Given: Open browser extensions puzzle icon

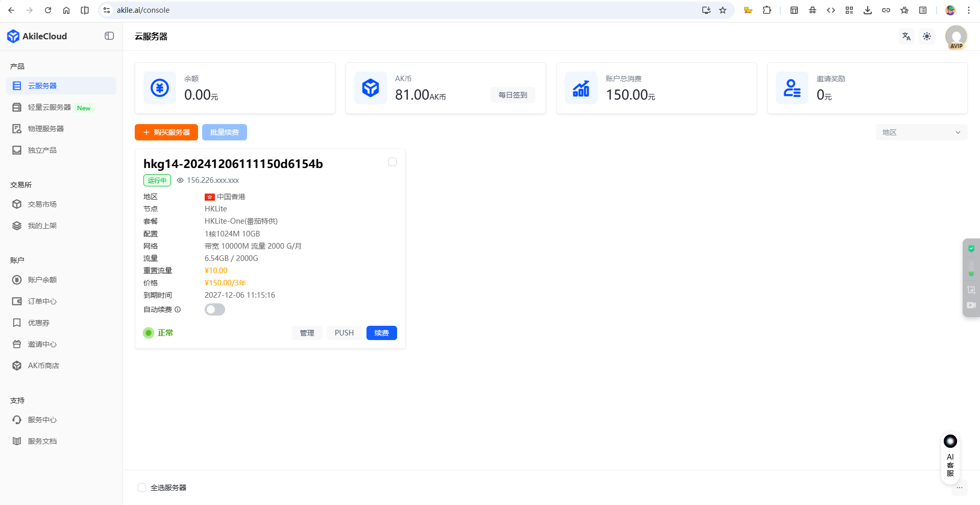Looking at the screenshot, I should point(767,10).
